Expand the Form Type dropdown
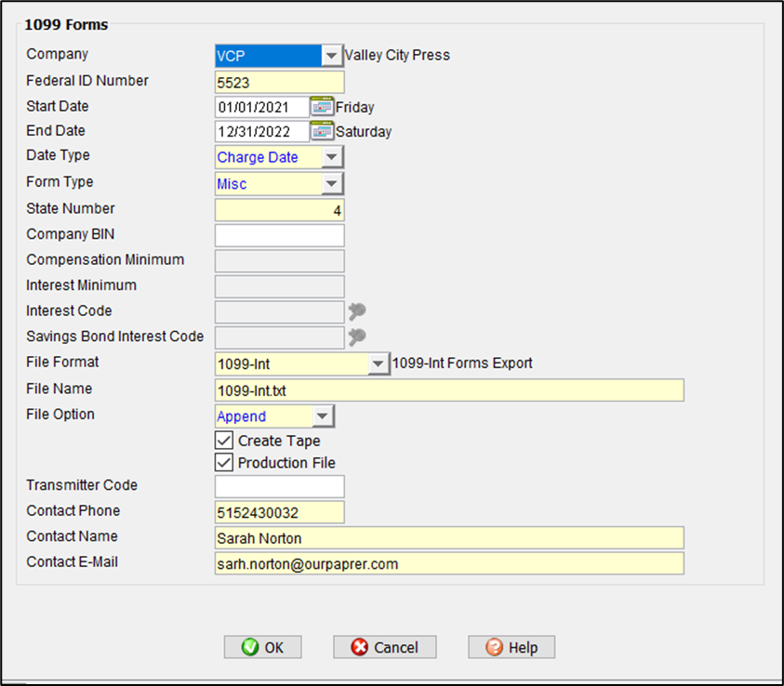The height and width of the screenshot is (686, 784). point(332,184)
